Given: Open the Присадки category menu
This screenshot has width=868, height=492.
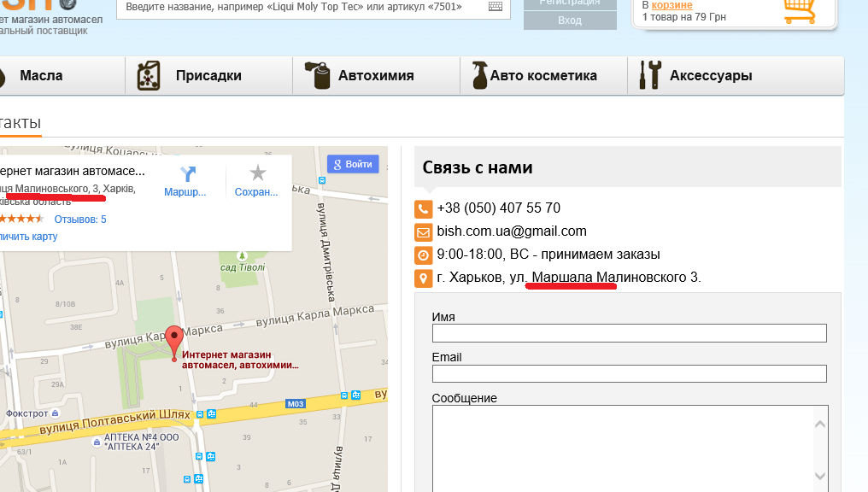Looking at the screenshot, I should click(x=208, y=76).
